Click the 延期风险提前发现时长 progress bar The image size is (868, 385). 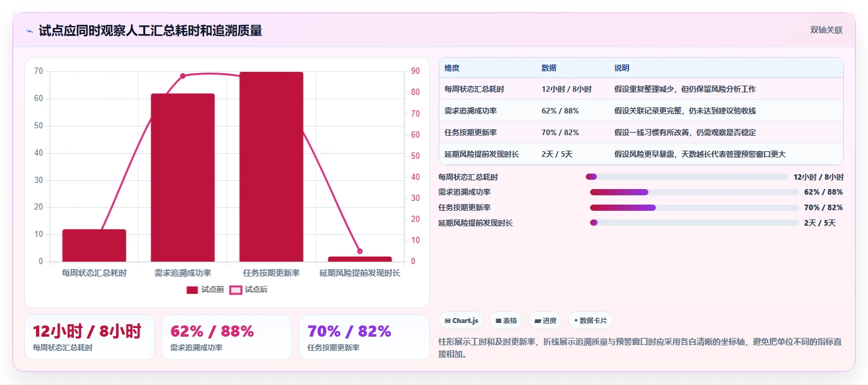pyautogui.click(x=694, y=223)
